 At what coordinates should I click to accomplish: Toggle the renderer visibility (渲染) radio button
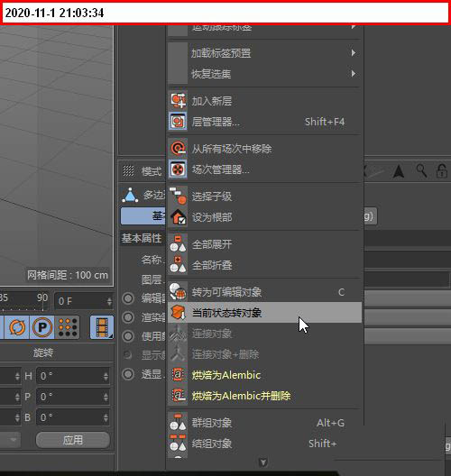pyautogui.click(x=128, y=317)
